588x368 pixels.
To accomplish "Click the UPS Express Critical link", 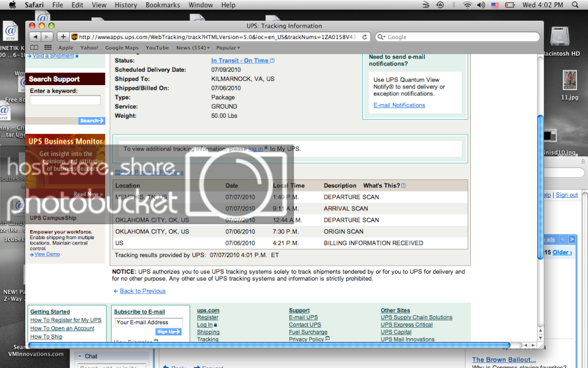I will pos(407,325).
